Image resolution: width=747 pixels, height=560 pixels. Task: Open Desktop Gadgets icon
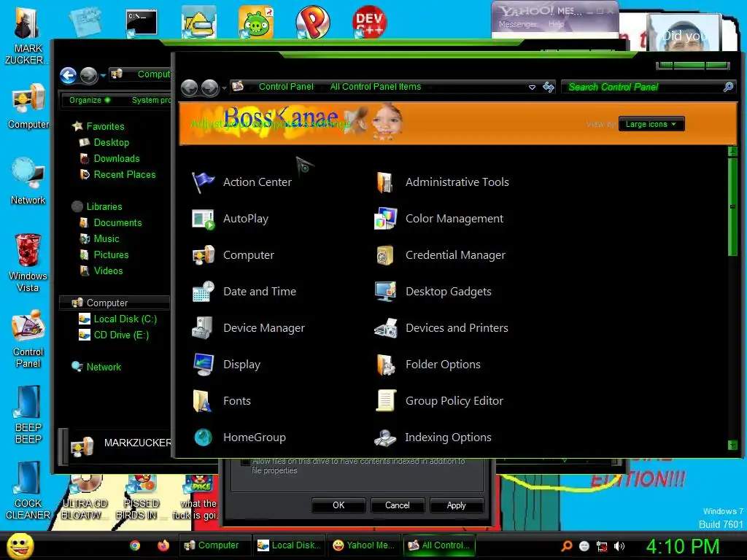click(385, 292)
